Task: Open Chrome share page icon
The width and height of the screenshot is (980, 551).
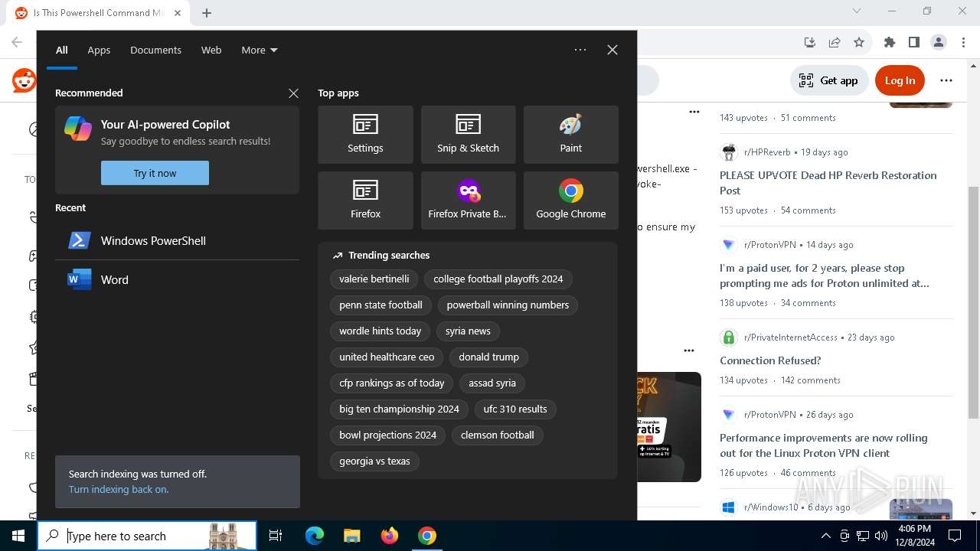Action: click(835, 42)
